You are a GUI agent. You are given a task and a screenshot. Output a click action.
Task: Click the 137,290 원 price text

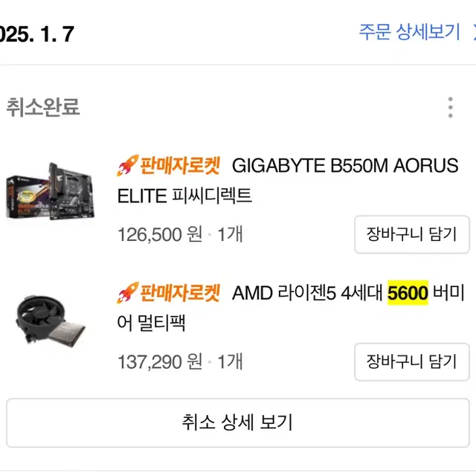[x=159, y=362]
